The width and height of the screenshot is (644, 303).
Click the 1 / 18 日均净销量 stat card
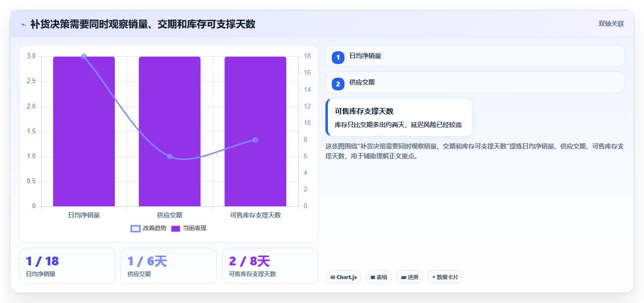[67, 266]
